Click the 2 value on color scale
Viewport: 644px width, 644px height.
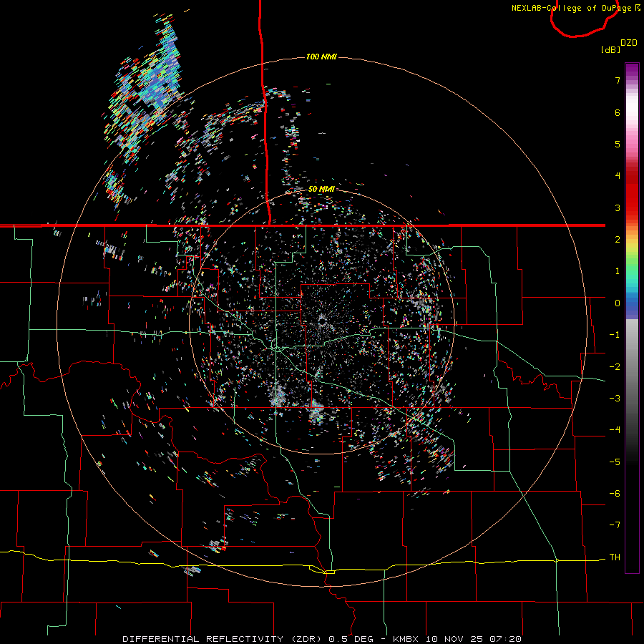click(618, 240)
